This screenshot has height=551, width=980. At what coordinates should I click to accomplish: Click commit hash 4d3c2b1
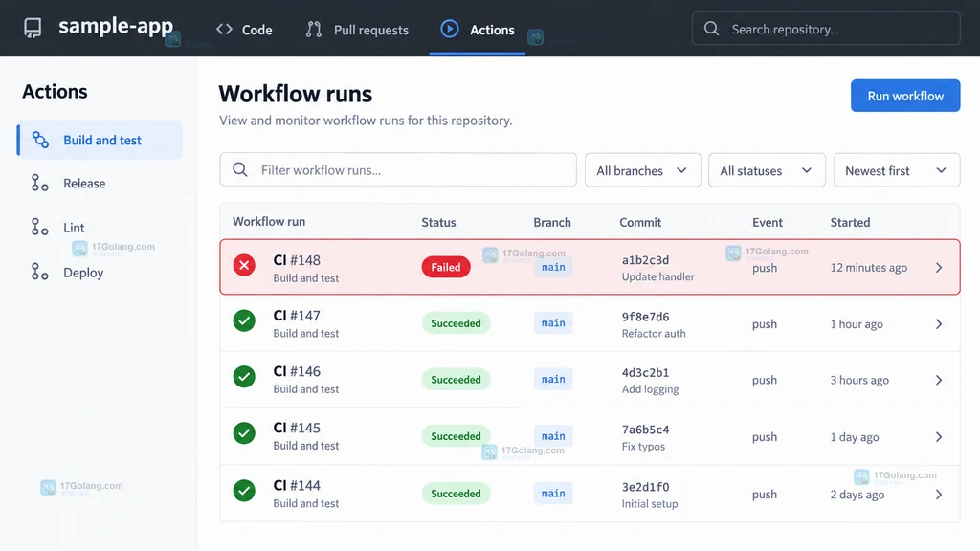(x=645, y=372)
